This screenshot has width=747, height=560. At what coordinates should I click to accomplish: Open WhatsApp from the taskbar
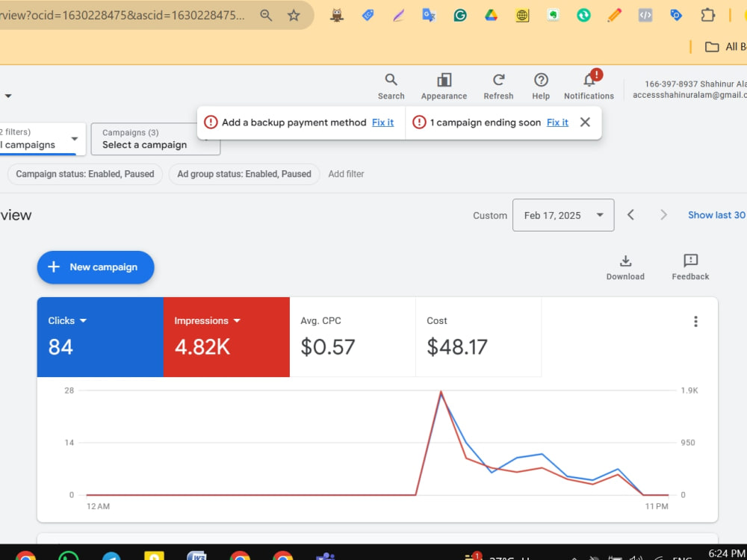click(69, 556)
